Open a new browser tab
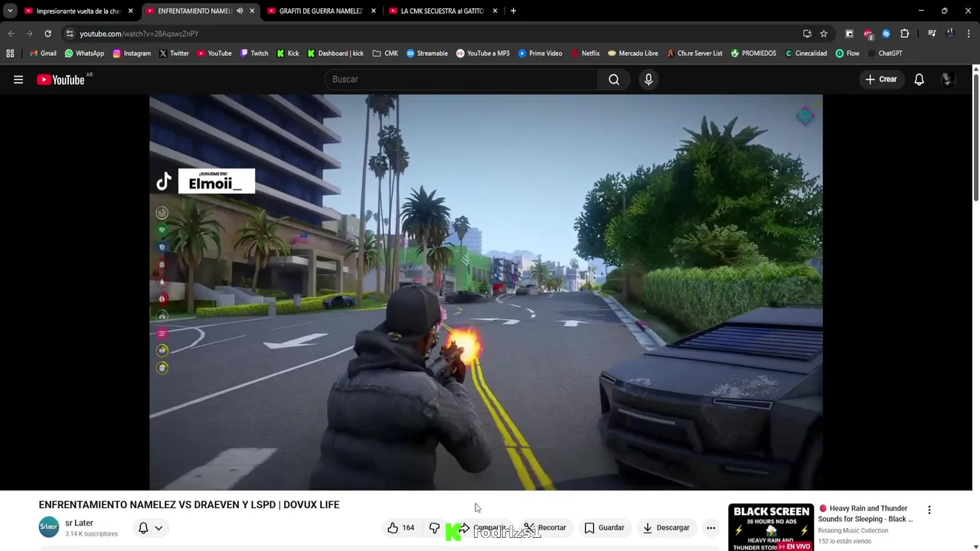 click(x=513, y=11)
